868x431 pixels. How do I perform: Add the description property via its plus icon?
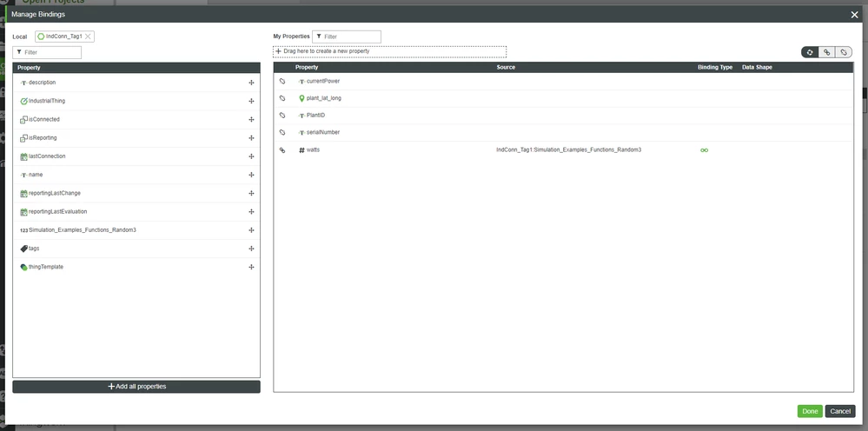(x=251, y=83)
